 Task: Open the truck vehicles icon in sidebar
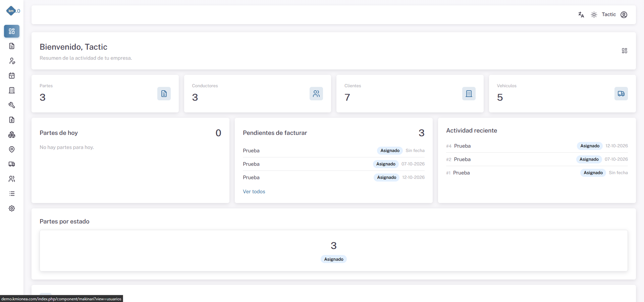click(x=12, y=164)
